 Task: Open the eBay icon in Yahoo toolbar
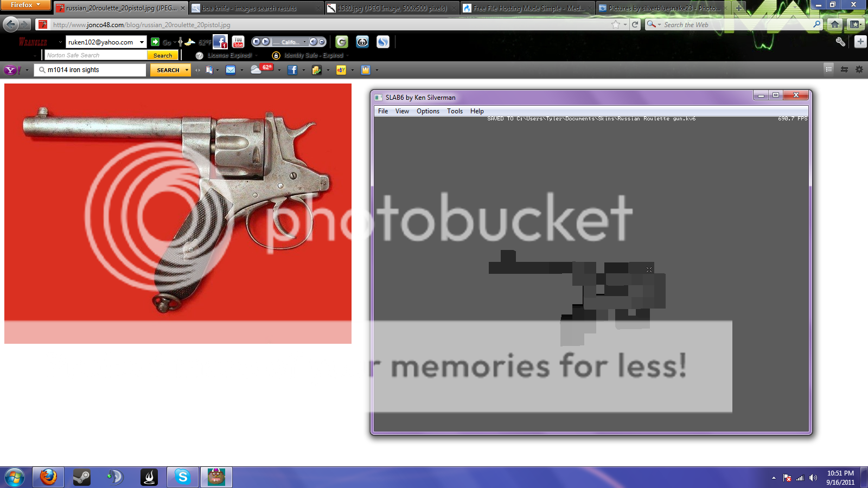tap(341, 70)
